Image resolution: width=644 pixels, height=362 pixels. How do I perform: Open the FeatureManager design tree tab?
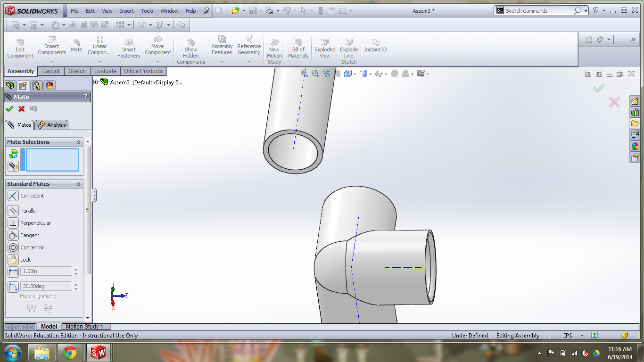point(10,85)
